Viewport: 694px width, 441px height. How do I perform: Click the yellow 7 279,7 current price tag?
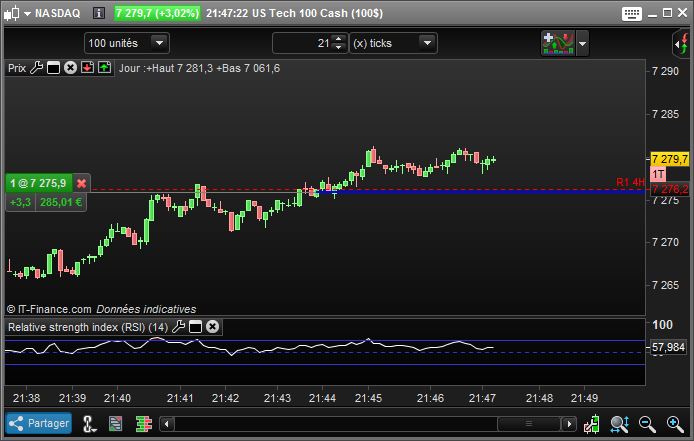(x=670, y=159)
